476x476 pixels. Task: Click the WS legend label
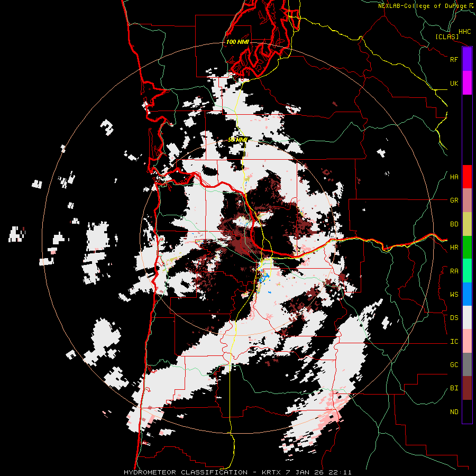pos(454,295)
